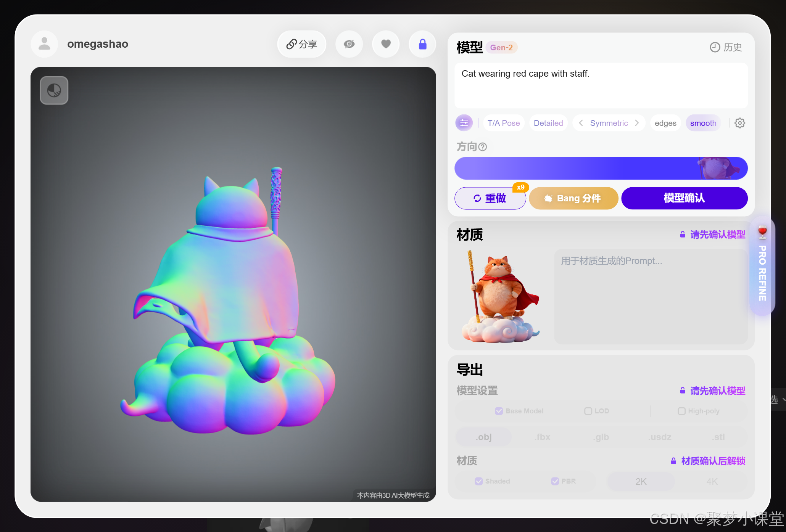Click the user avatar icon
The image size is (786, 532).
click(x=45, y=44)
